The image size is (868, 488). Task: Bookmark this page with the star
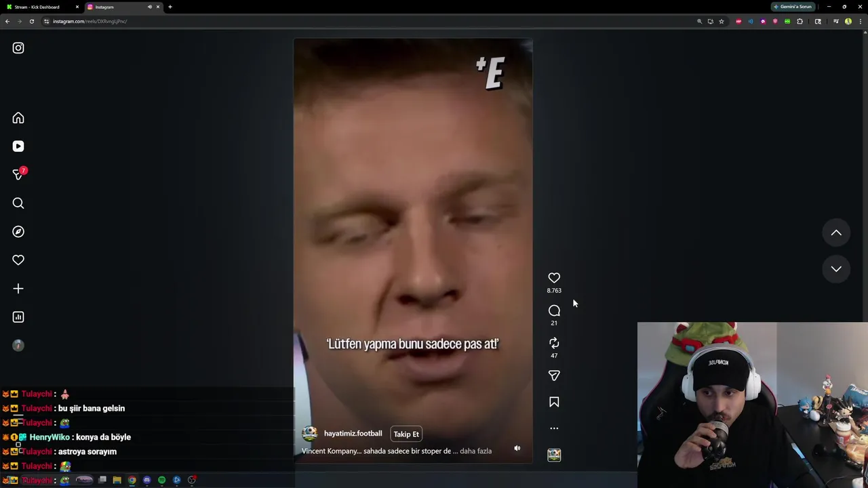[722, 21]
